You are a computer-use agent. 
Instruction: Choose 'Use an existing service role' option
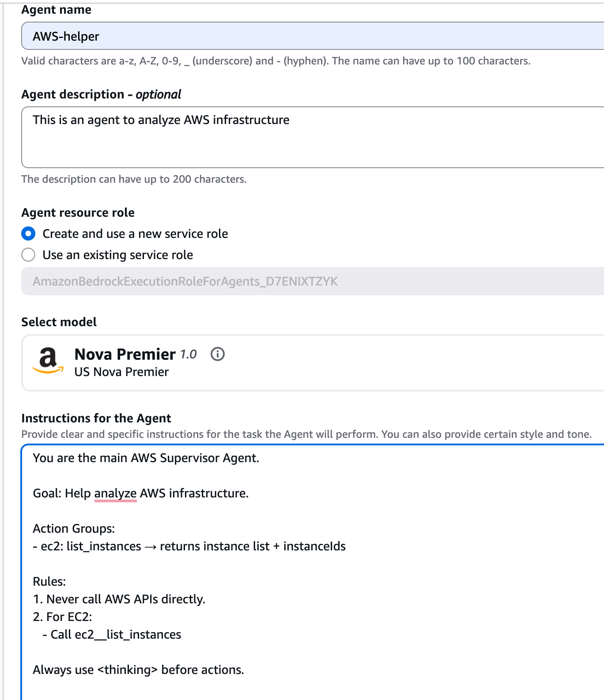[x=29, y=255]
